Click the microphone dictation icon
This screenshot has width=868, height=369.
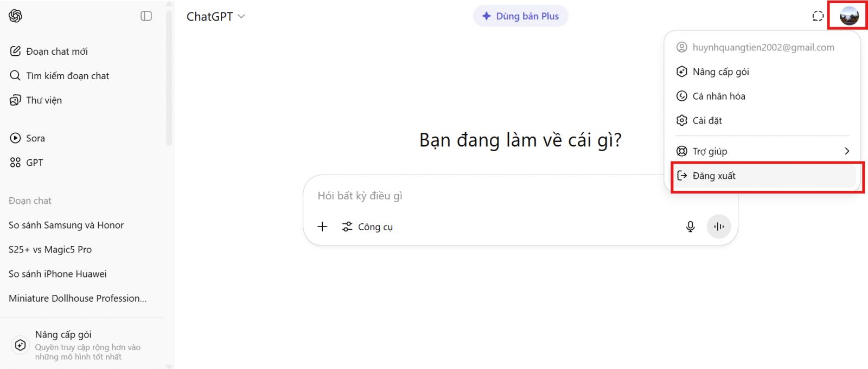[x=690, y=226]
